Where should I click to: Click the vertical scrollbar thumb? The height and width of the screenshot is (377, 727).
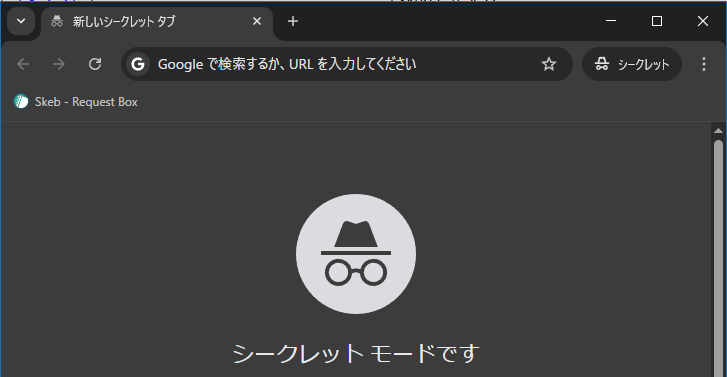tap(719, 258)
